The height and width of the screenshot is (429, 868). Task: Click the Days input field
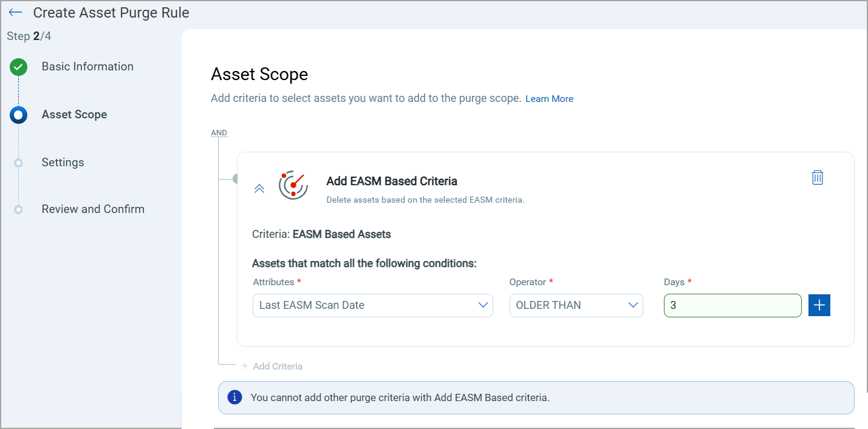point(733,305)
